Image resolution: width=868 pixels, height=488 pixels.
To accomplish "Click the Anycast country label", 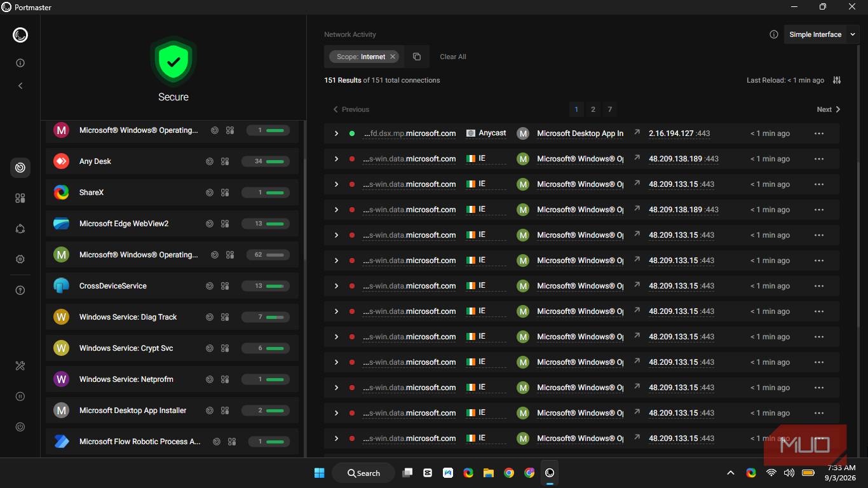I will [486, 133].
